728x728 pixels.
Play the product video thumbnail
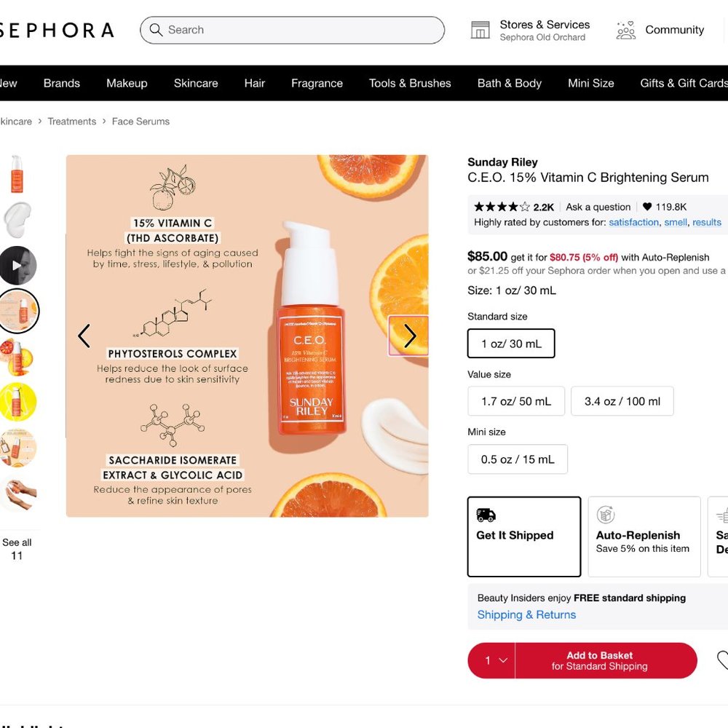tap(17, 265)
